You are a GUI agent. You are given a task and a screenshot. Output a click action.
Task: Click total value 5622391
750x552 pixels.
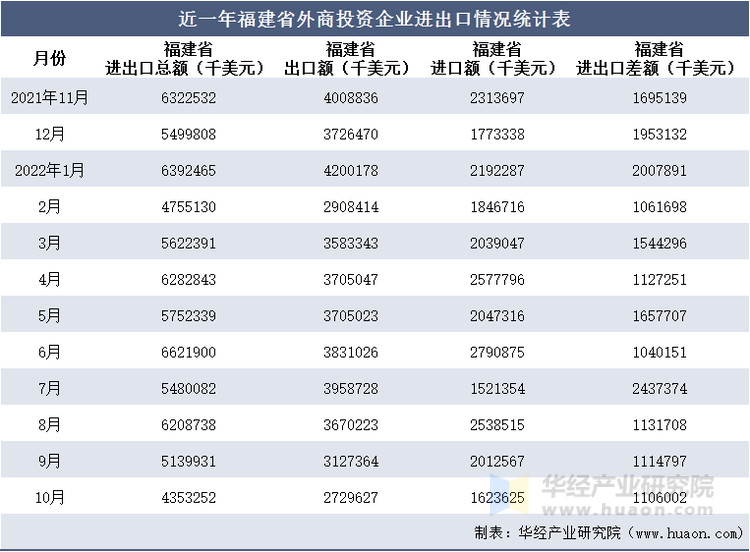[188, 243]
